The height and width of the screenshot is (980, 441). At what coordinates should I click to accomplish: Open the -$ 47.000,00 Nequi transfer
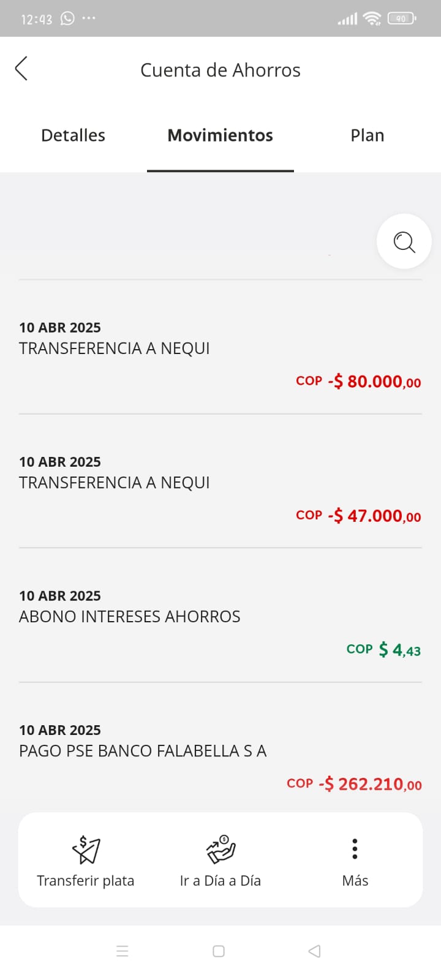[221, 488]
